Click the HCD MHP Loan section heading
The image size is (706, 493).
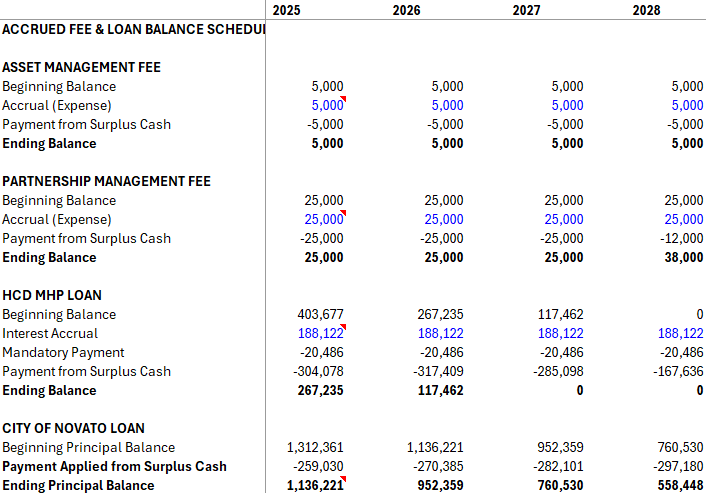[x=52, y=295]
